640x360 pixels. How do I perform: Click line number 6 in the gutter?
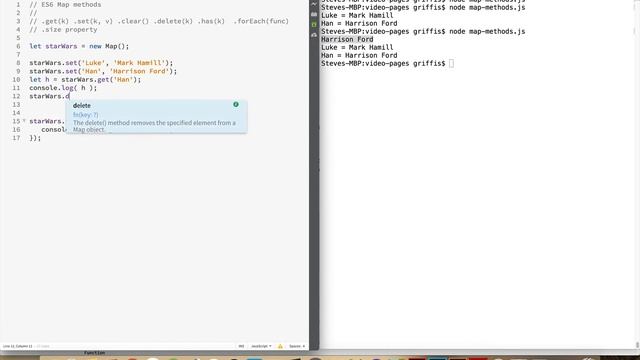point(18,46)
